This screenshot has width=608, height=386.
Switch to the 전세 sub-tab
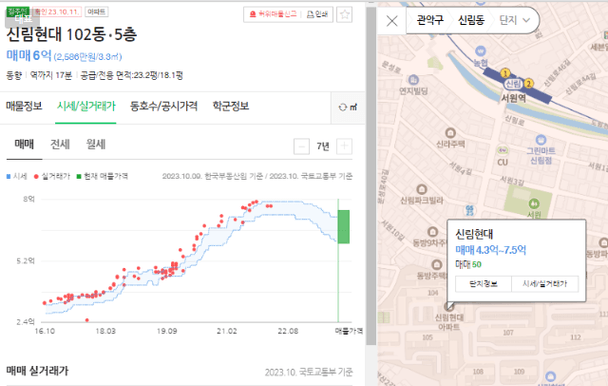point(60,144)
